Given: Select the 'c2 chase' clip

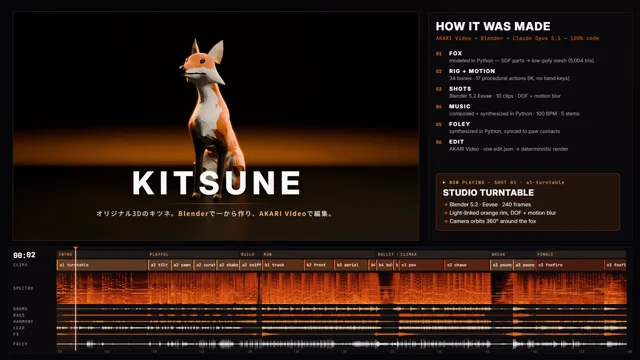Looking at the screenshot, I should pos(467,265).
